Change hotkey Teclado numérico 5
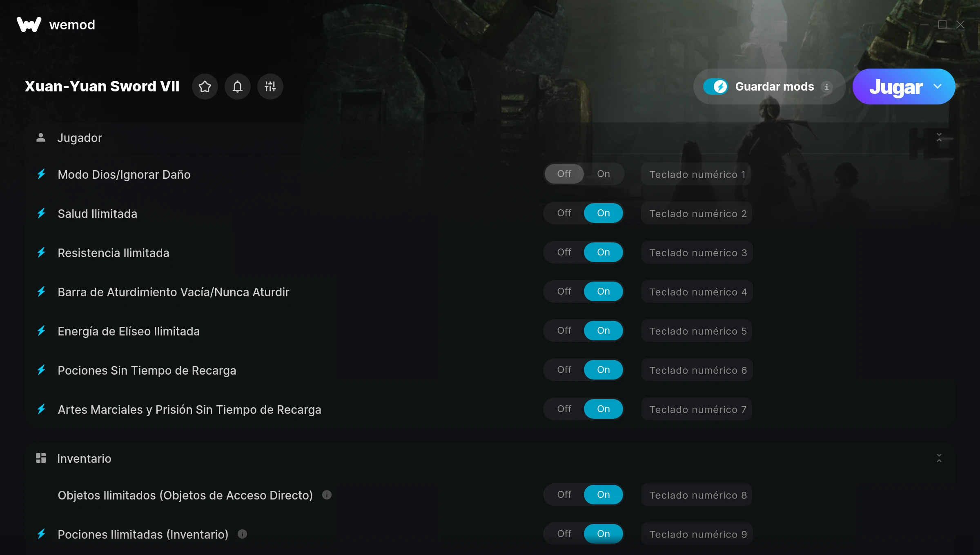980x555 pixels. coord(697,331)
